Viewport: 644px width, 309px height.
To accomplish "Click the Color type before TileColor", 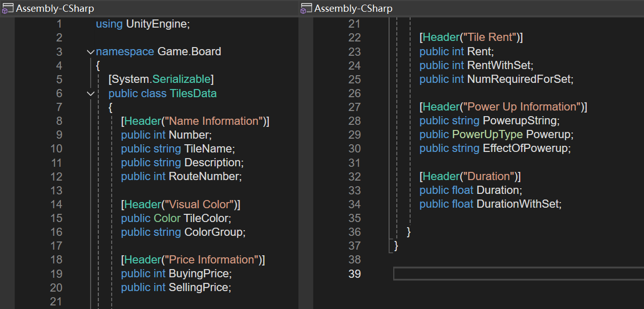I will coord(167,218).
